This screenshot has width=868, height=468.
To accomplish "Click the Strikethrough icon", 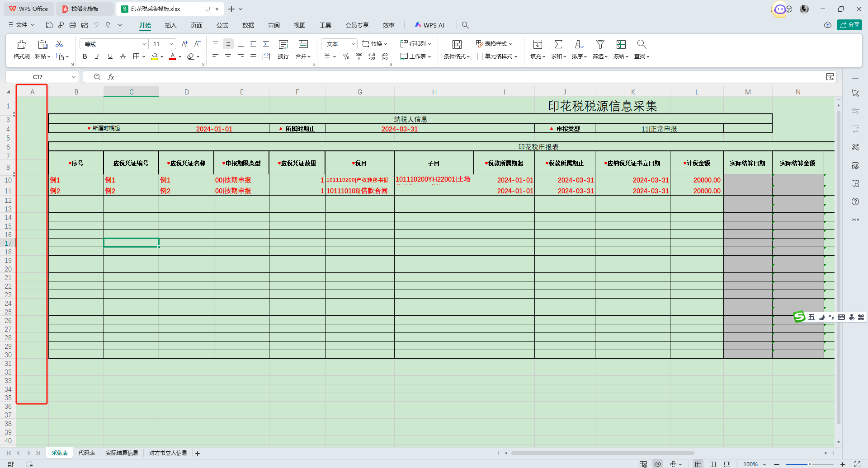I will point(123,56).
